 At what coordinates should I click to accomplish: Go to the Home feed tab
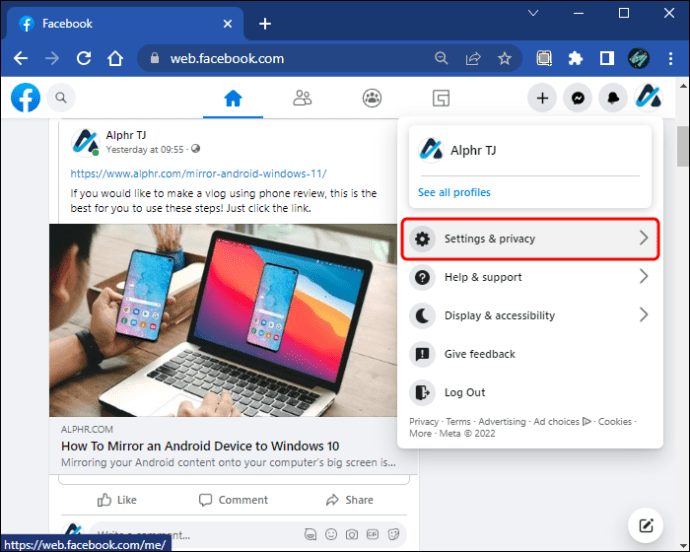pos(233,98)
